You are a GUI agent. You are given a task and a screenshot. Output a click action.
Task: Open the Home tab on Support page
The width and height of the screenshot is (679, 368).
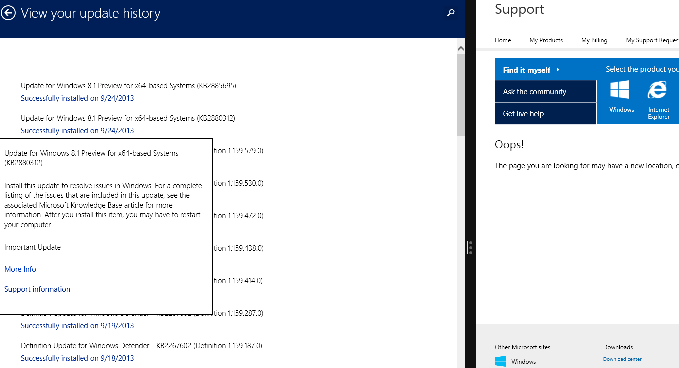coord(503,40)
